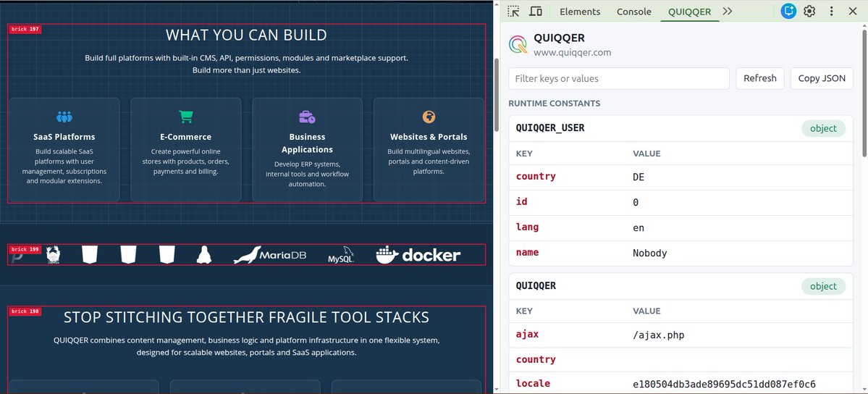Image resolution: width=868 pixels, height=394 pixels.
Task: Click the docker whale logo
Action: point(418,255)
